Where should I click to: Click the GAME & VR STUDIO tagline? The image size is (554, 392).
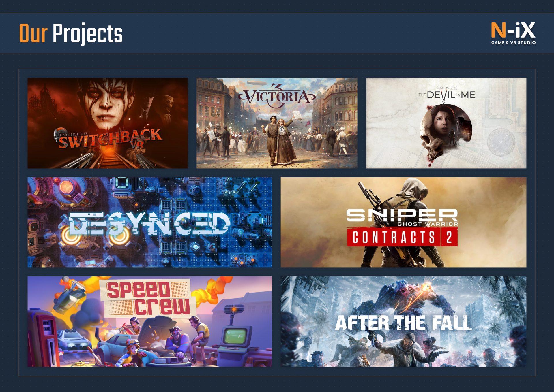pos(513,42)
